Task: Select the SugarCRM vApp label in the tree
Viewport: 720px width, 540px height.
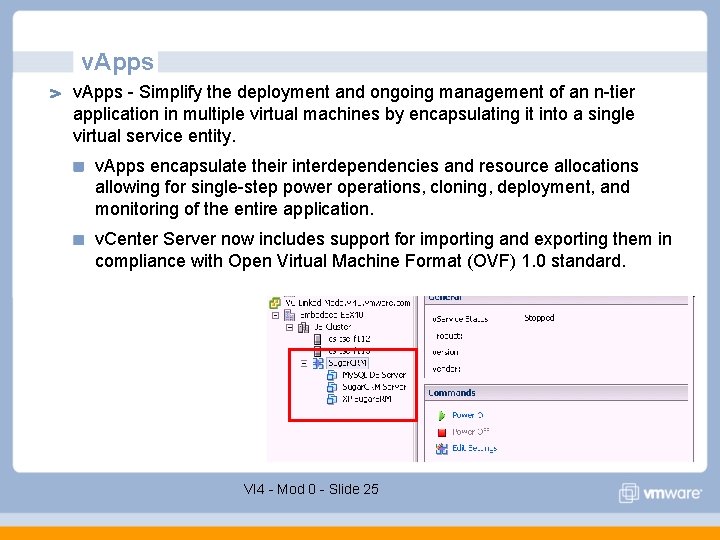Action: click(348, 363)
